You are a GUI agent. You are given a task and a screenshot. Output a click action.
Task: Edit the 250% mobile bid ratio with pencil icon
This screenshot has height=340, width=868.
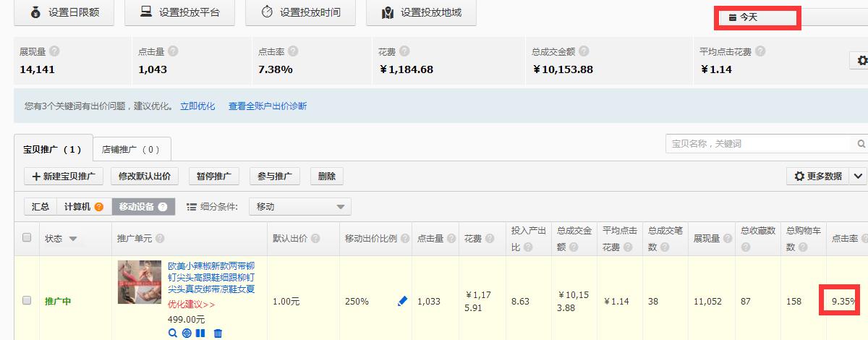(403, 301)
